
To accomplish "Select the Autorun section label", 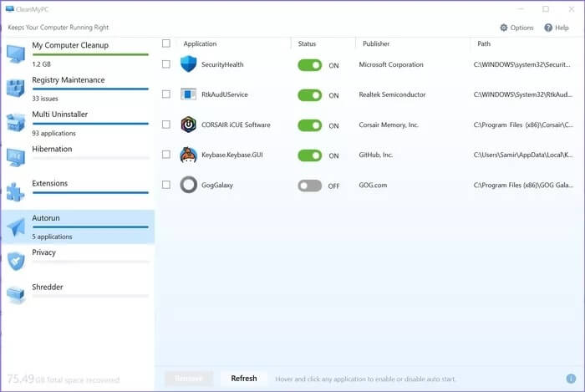I will tap(45, 218).
